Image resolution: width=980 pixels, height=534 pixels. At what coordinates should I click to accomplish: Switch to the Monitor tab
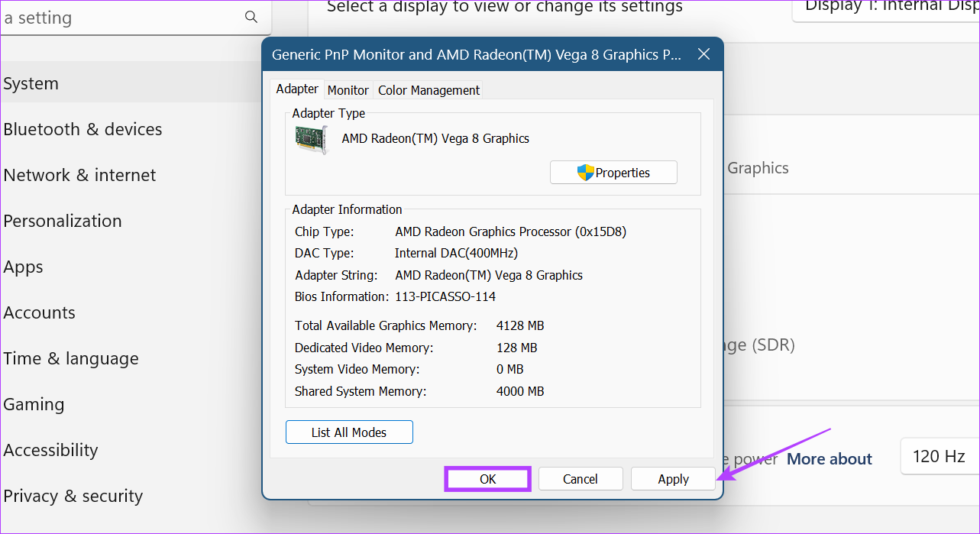348,90
